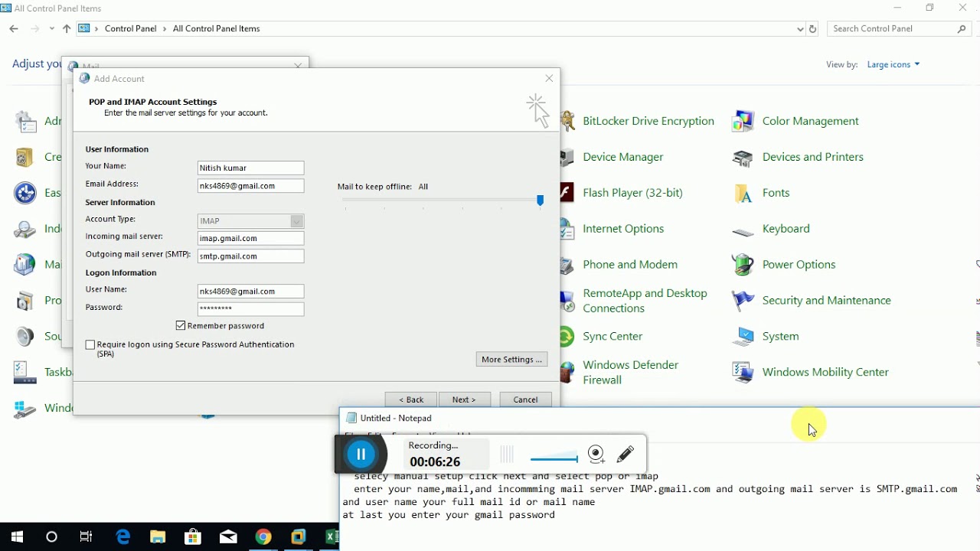Open recent locations dropdown arrow
Screen dimensions: 980x551
[x=51, y=29]
